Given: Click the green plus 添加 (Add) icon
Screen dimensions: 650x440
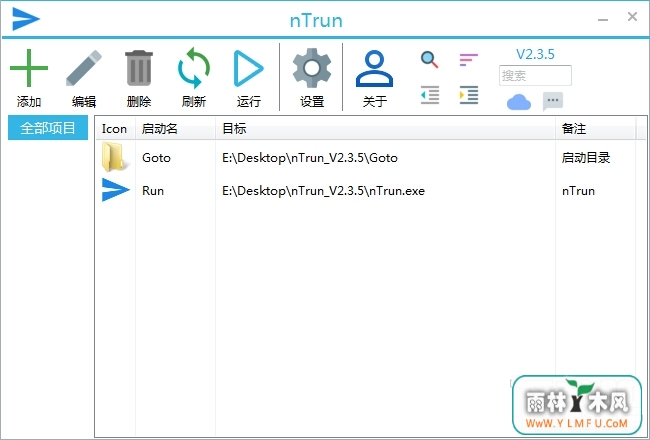Looking at the screenshot, I should pyautogui.click(x=29, y=68).
